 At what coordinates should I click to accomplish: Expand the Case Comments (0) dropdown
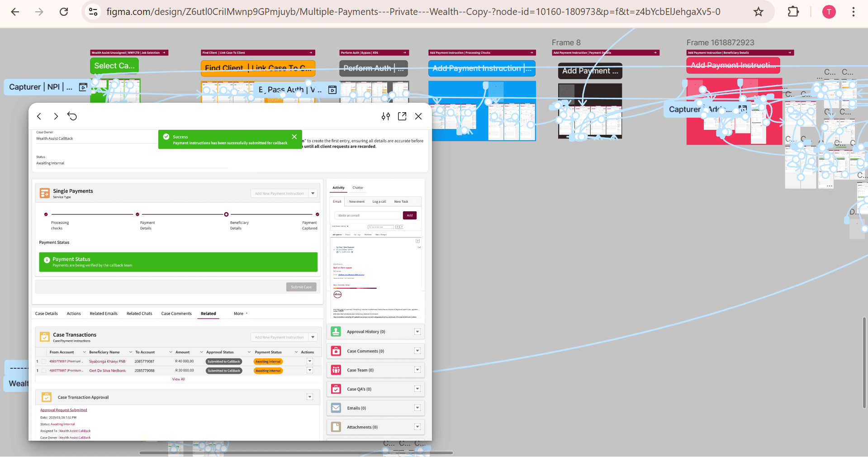coord(417,351)
